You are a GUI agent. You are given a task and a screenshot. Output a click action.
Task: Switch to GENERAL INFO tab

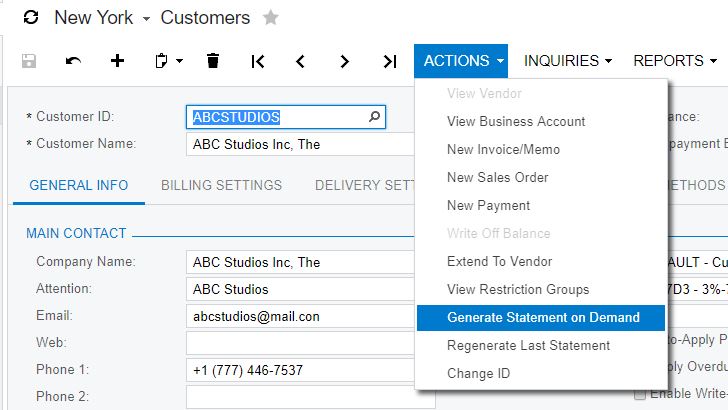(79, 185)
